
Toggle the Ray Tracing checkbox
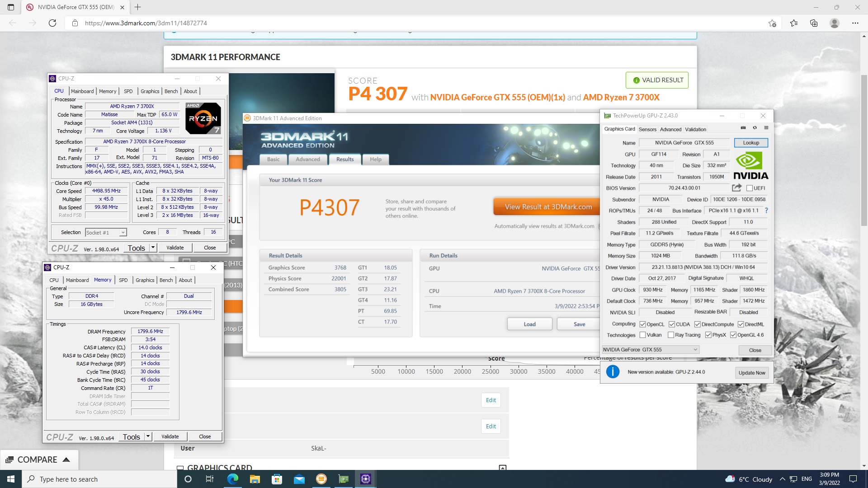(x=671, y=335)
